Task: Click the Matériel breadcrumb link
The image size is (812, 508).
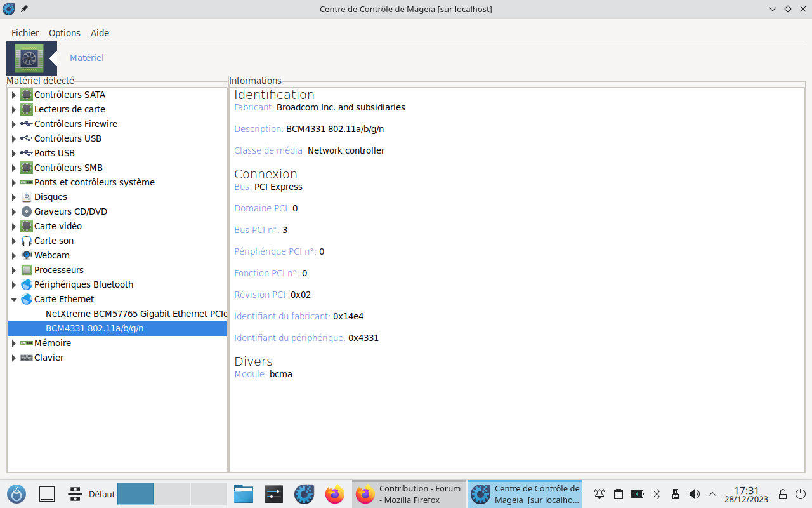Action: 87,58
